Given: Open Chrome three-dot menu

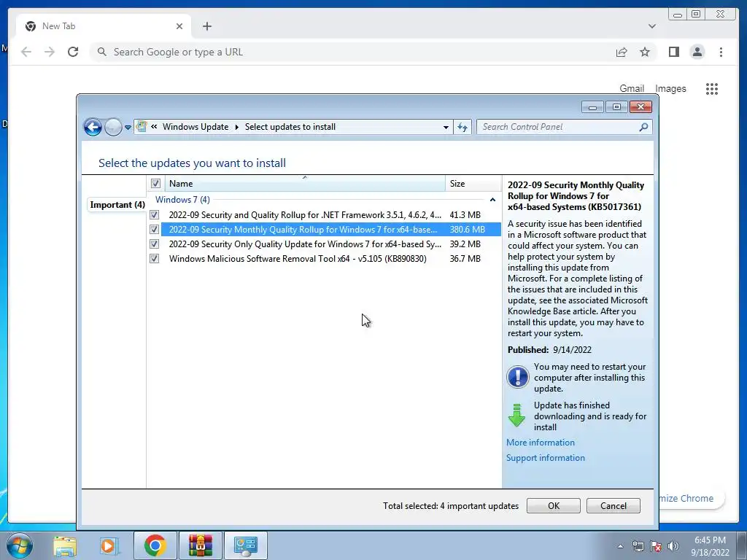Looking at the screenshot, I should tap(721, 52).
